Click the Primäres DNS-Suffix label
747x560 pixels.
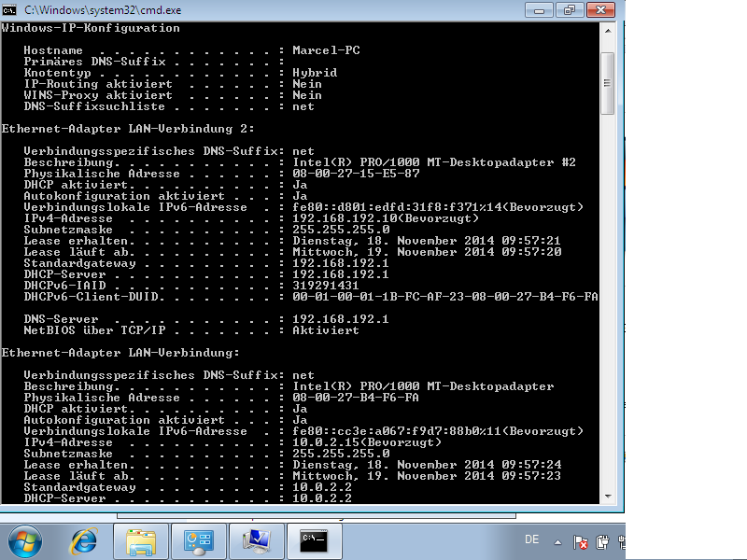coord(95,62)
